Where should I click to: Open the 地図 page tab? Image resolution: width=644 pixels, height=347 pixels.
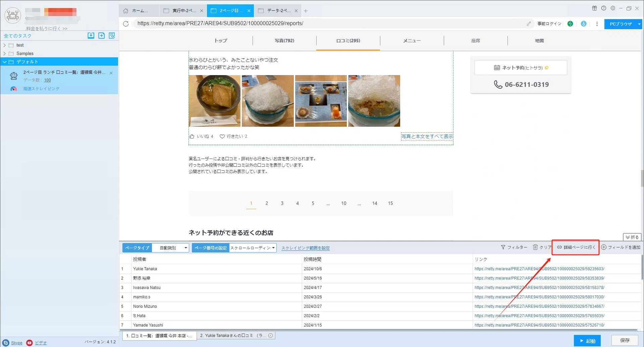click(539, 41)
